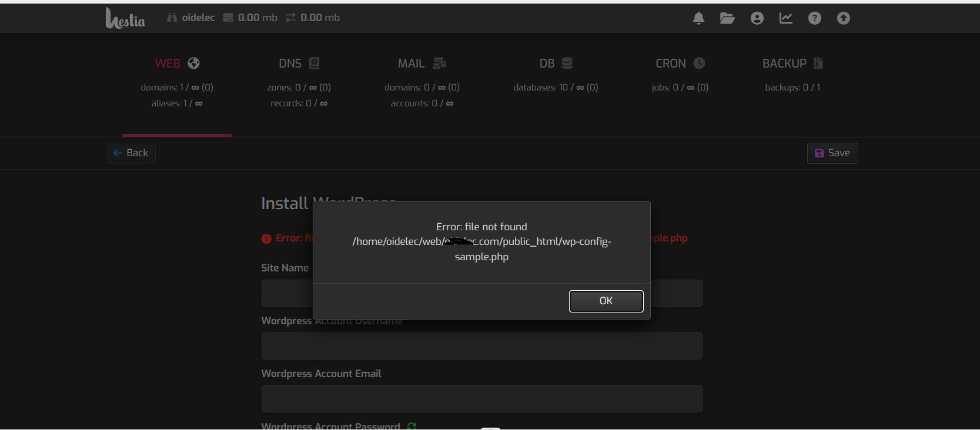Open the BACKUP tab
The height and width of the screenshot is (430, 980).
coord(792,63)
